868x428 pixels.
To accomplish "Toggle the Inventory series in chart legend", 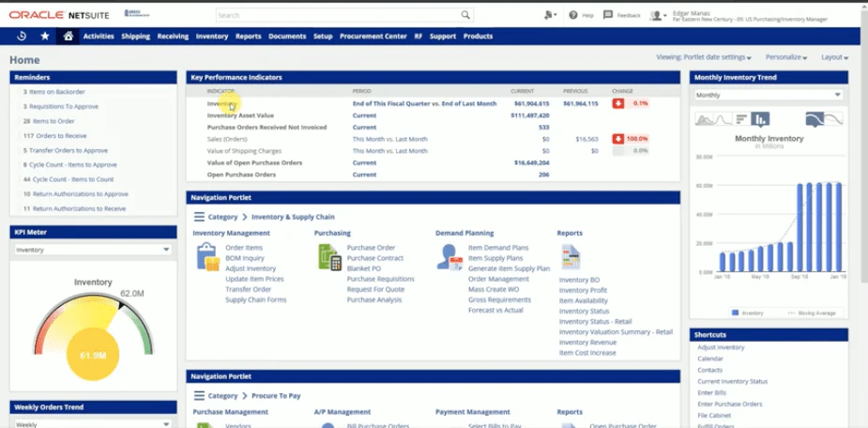I will tap(747, 313).
